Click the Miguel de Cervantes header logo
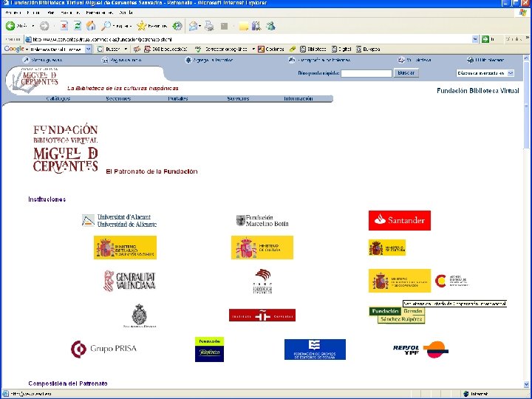The image size is (532, 399). 34,79
